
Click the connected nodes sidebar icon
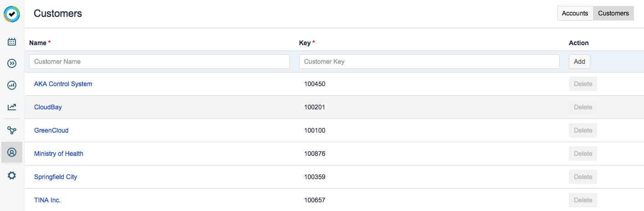pos(12,131)
